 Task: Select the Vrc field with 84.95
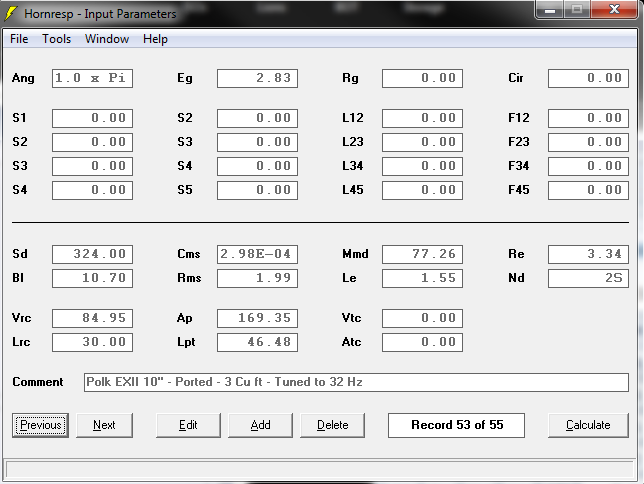coord(92,318)
